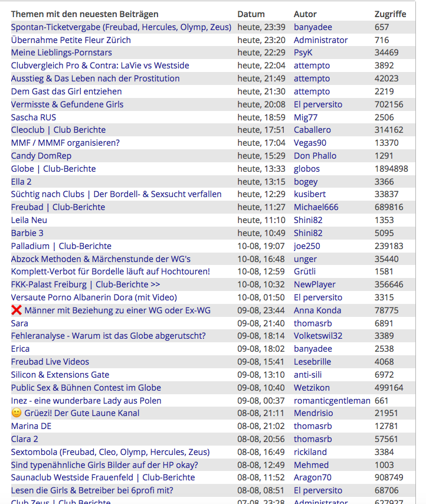
Task: Open the Grüezi! Der Gute Laune Kanal thread
Action: coord(81,413)
